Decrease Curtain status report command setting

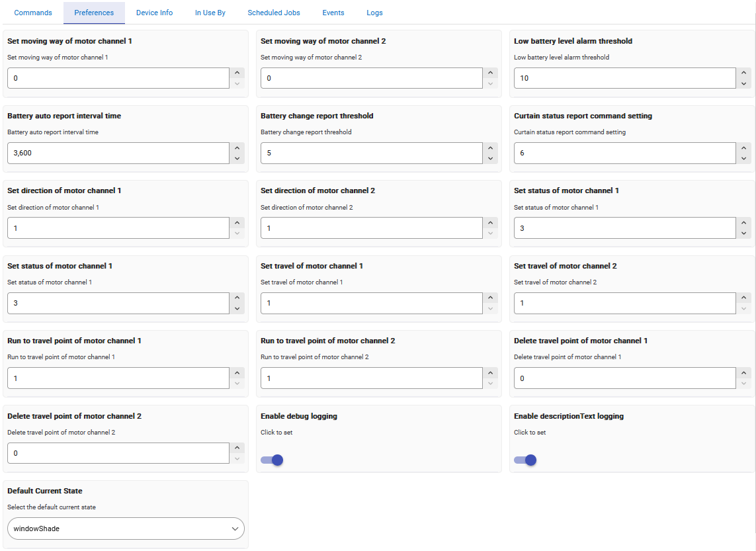(744, 159)
